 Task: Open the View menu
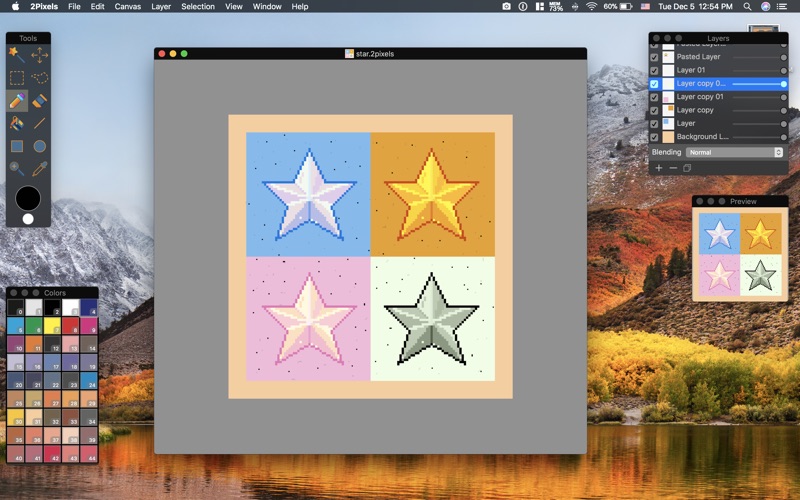(x=234, y=7)
